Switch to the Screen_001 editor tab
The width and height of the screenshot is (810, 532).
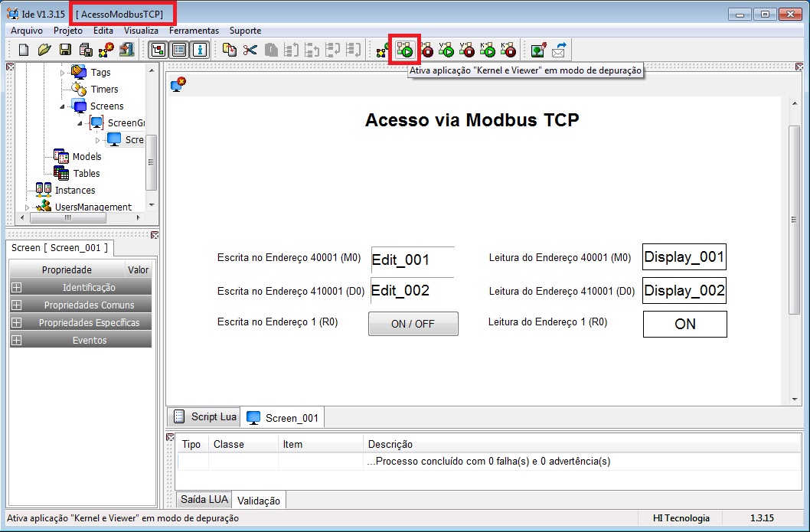click(x=283, y=418)
